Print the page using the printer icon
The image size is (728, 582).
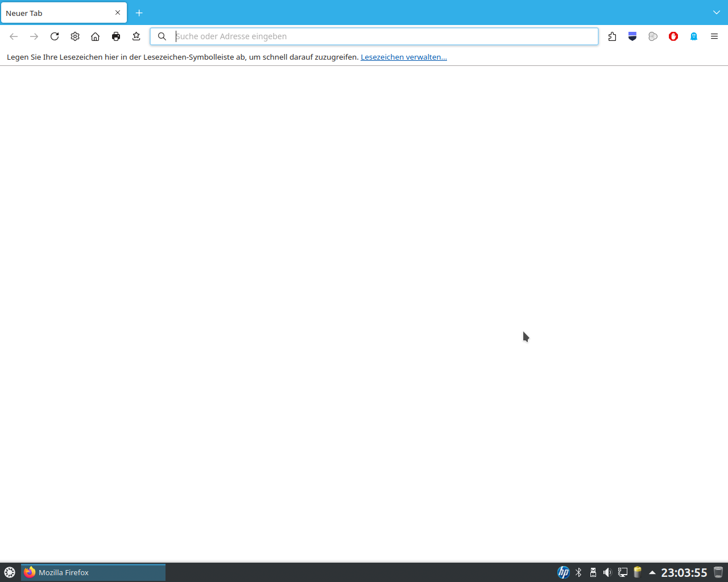click(x=116, y=36)
